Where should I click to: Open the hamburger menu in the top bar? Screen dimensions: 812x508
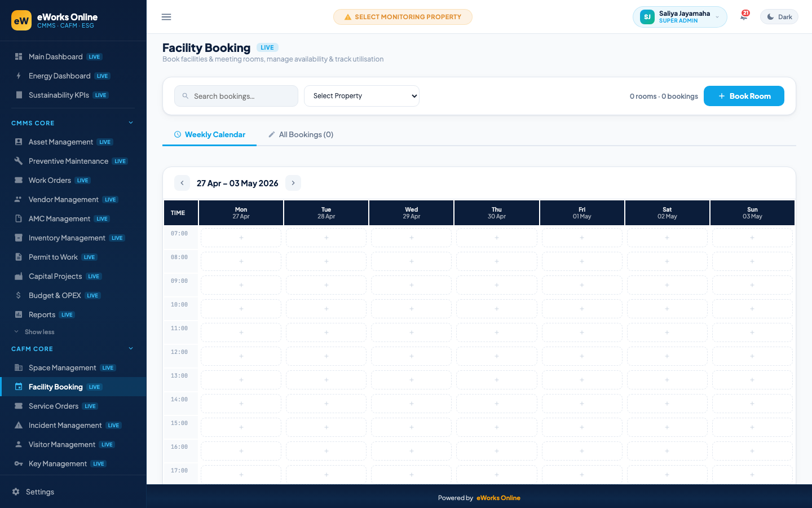[166, 17]
